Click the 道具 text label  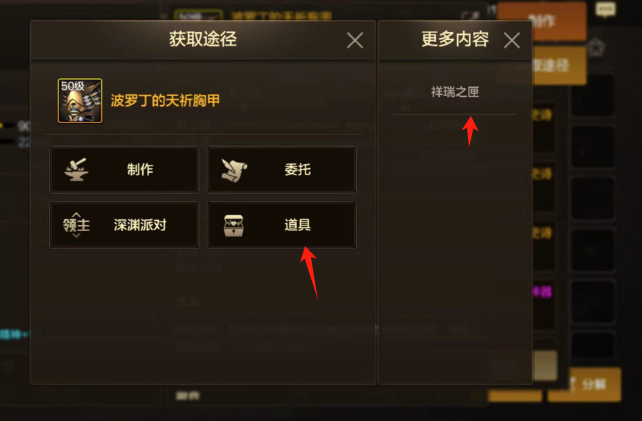[x=298, y=225]
